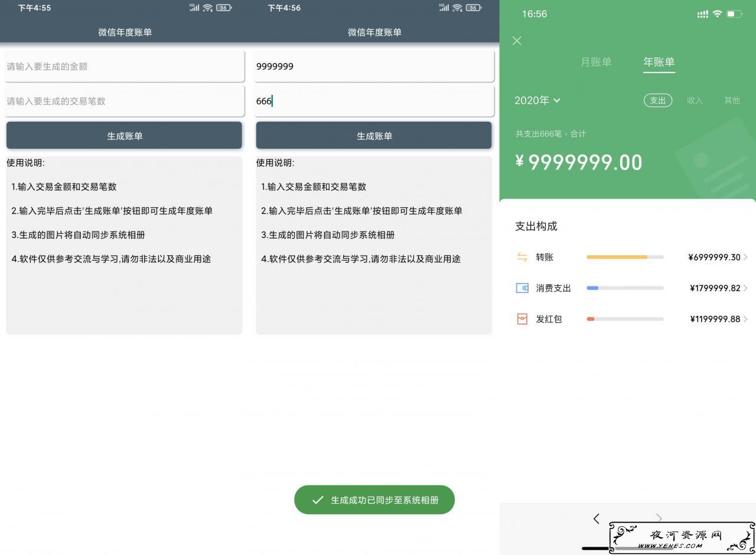Click the 消费支出 wallet icon

(522, 288)
